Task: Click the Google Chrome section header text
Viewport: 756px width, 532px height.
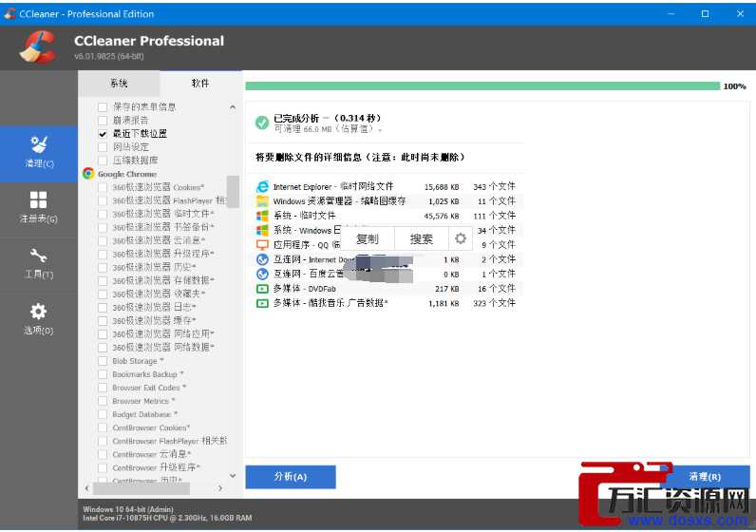Action: [127, 174]
